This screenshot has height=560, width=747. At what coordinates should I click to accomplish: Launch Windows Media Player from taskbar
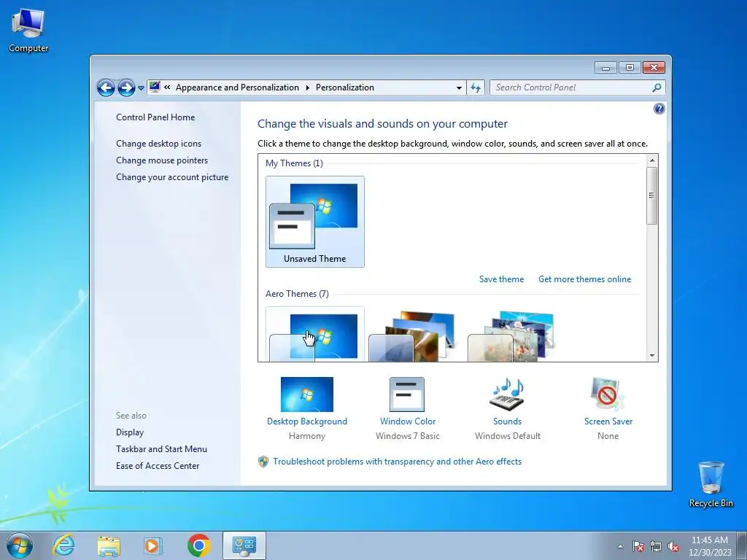tap(153, 545)
